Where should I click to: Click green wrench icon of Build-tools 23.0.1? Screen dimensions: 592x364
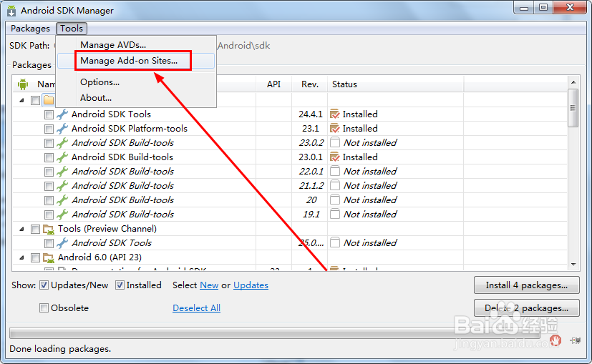coord(62,157)
